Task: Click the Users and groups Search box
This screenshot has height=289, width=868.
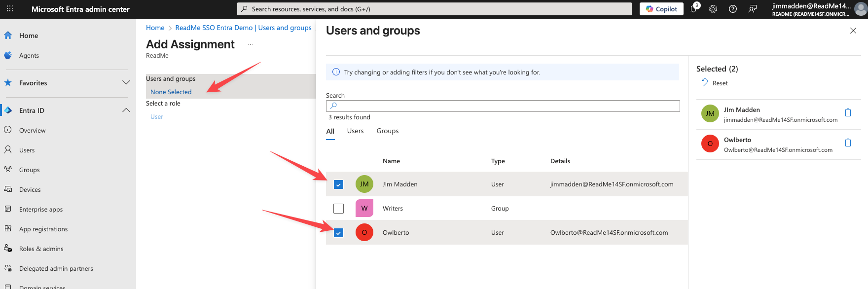Action: point(503,106)
